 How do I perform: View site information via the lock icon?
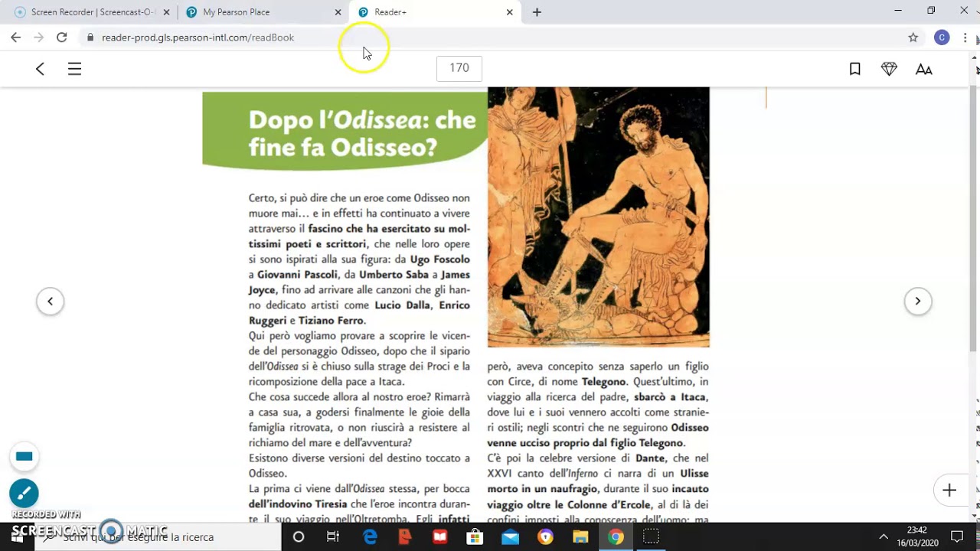click(90, 37)
